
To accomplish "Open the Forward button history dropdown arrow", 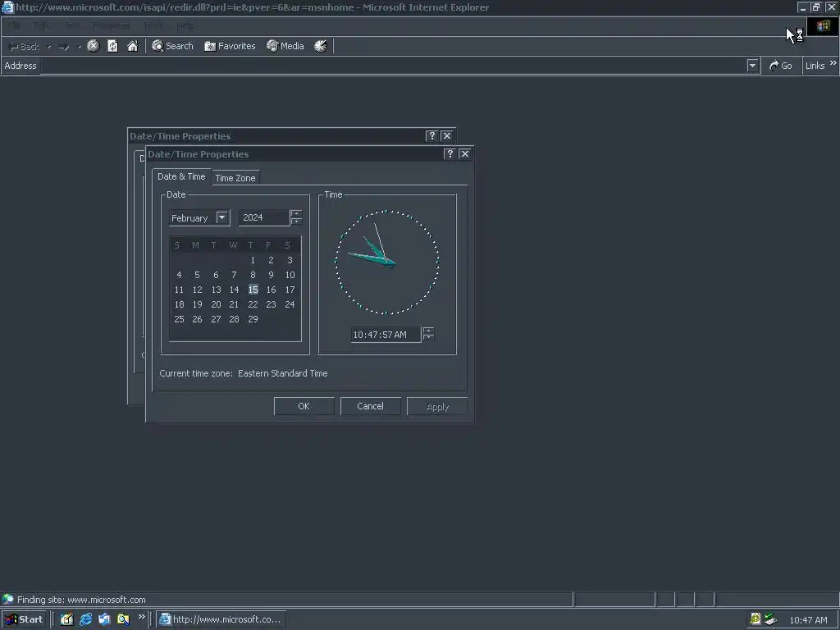I will 80,47.
